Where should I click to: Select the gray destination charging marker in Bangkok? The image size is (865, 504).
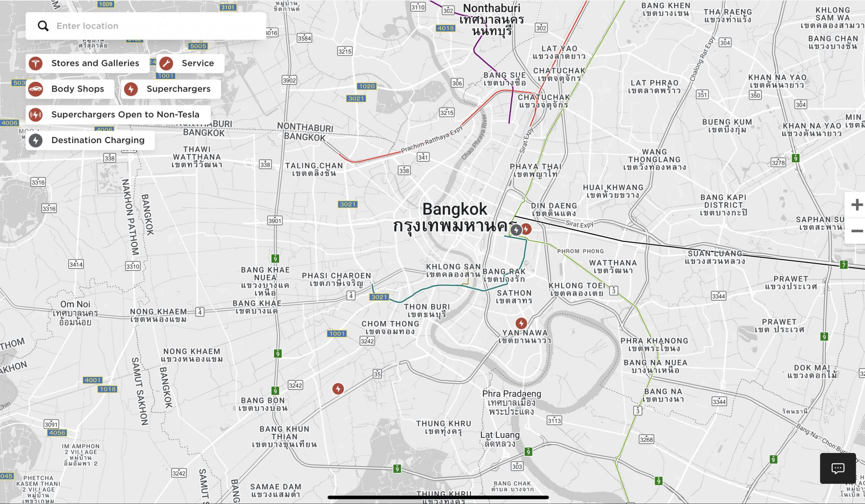pos(516,230)
